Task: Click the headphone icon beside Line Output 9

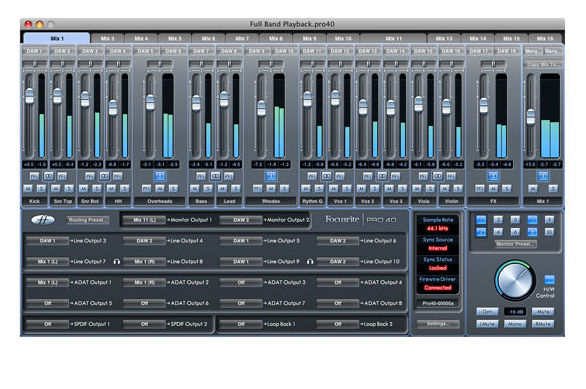Action: tap(310, 262)
